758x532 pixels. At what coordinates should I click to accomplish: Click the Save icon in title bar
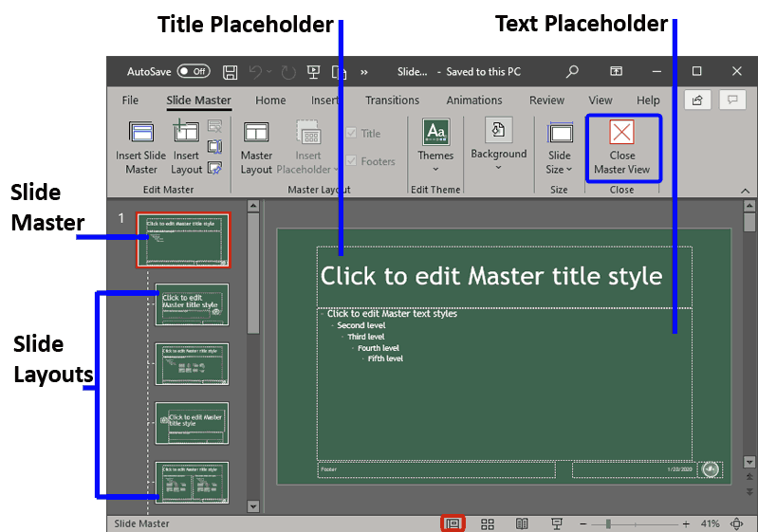[230, 72]
